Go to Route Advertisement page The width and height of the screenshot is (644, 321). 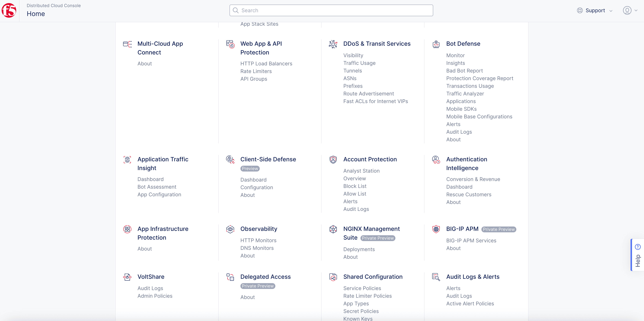point(368,94)
